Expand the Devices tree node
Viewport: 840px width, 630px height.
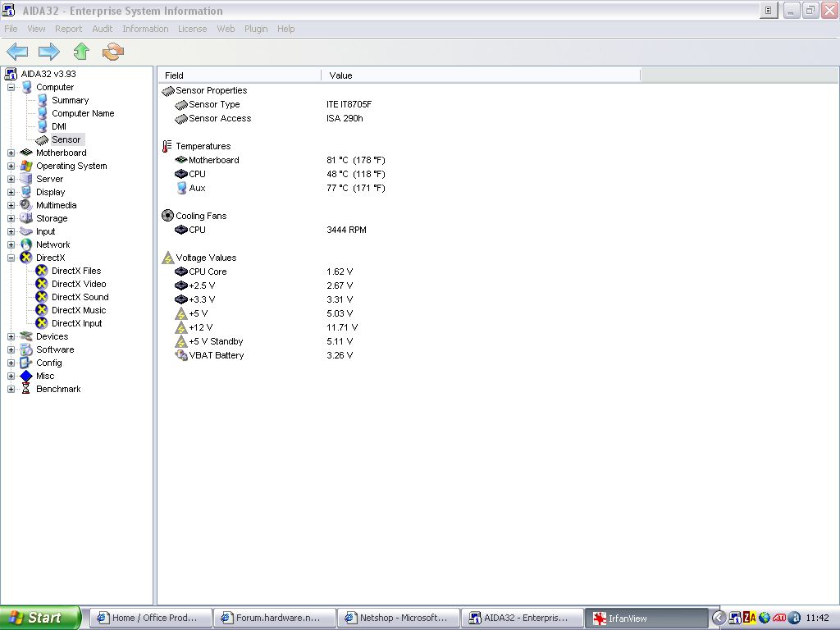(x=11, y=336)
